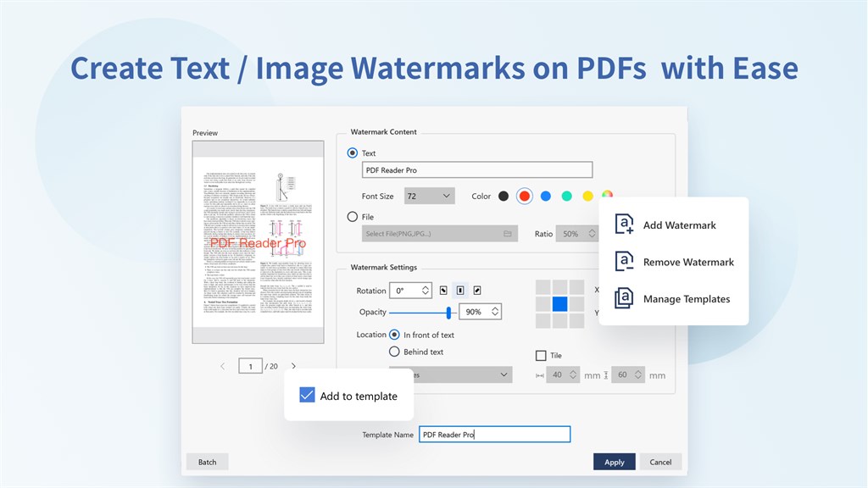Click the Add Watermark icon
868x488 pixels.
(624, 225)
